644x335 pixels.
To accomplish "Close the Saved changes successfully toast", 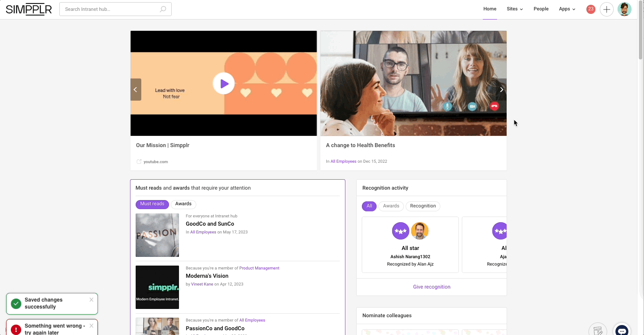I will click(91, 300).
